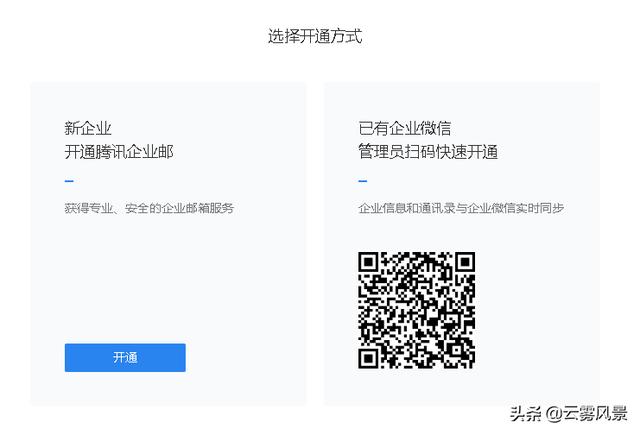Click the 企业信息和通讯录与企业微信实时同步 description
The height and width of the screenshot is (435, 640).
[x=461, y=208]
